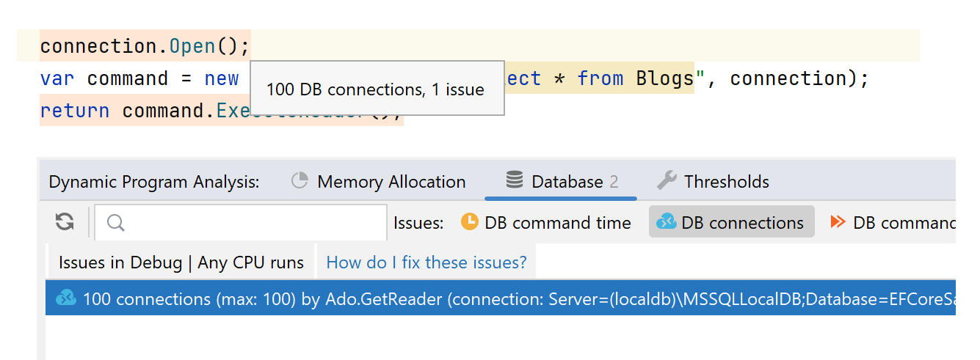Click the orange double-arrow DB commands icon
The width and height of the screenshot is (980, 360).
[x=838, y=222]
